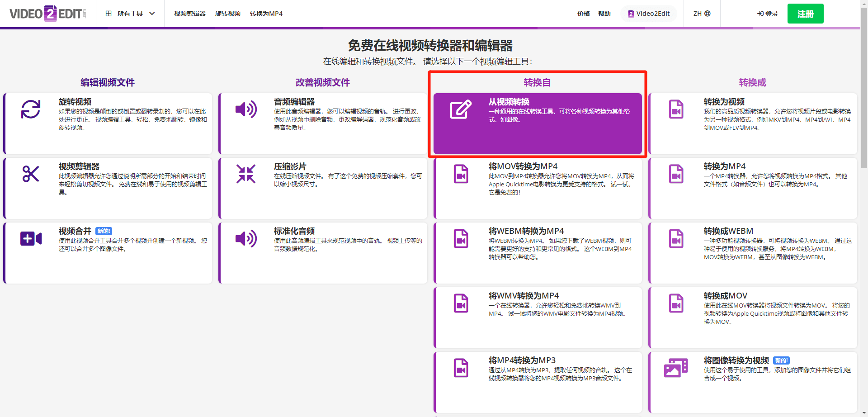Viewport: 868px width, 417px height.
Task: Click the compress arrows icon for 压缩影片
Action: (246, 174)
